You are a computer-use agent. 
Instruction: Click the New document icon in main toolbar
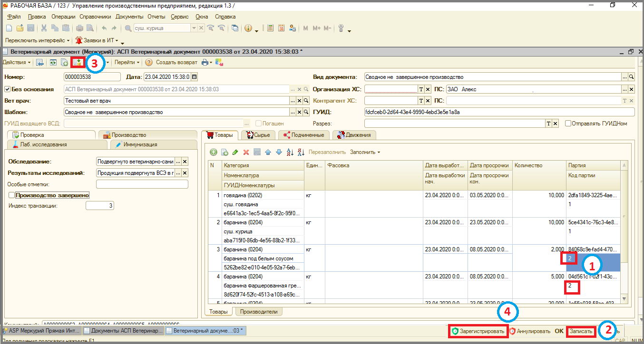coord(9,28)
